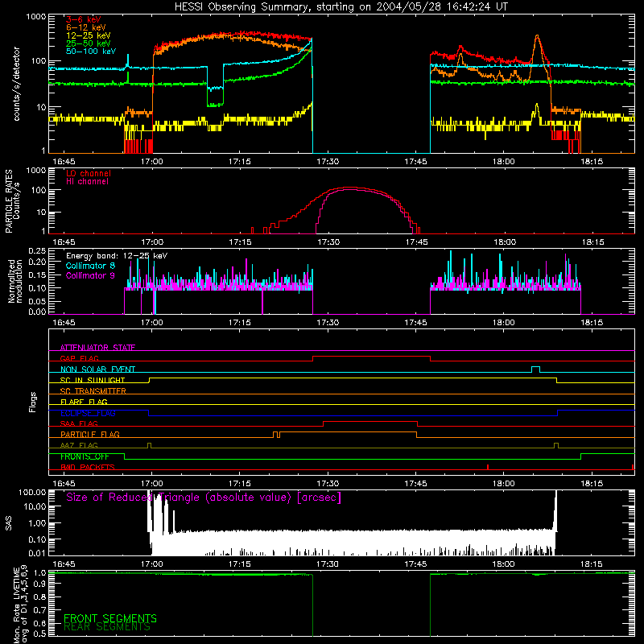Screen dimensions: 644x644
Task: Click the SC TRANSMITTER flag label
Action: [93, 391]
